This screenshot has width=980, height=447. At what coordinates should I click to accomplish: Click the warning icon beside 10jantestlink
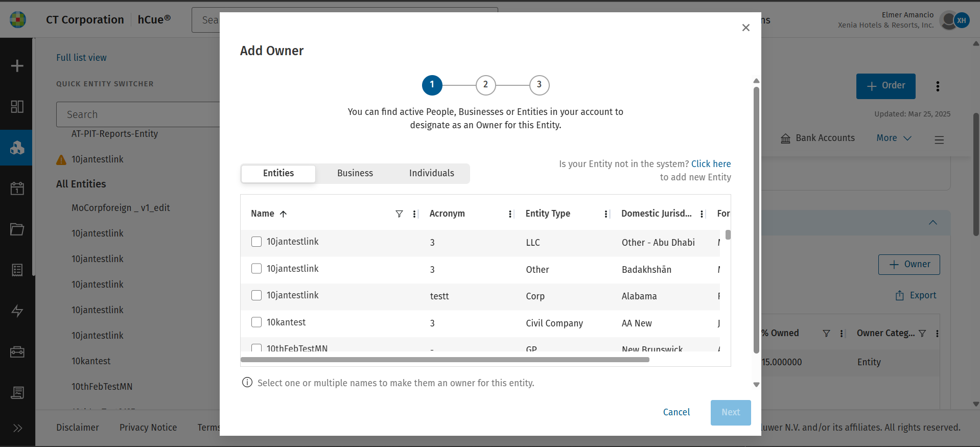pos(61,160)
